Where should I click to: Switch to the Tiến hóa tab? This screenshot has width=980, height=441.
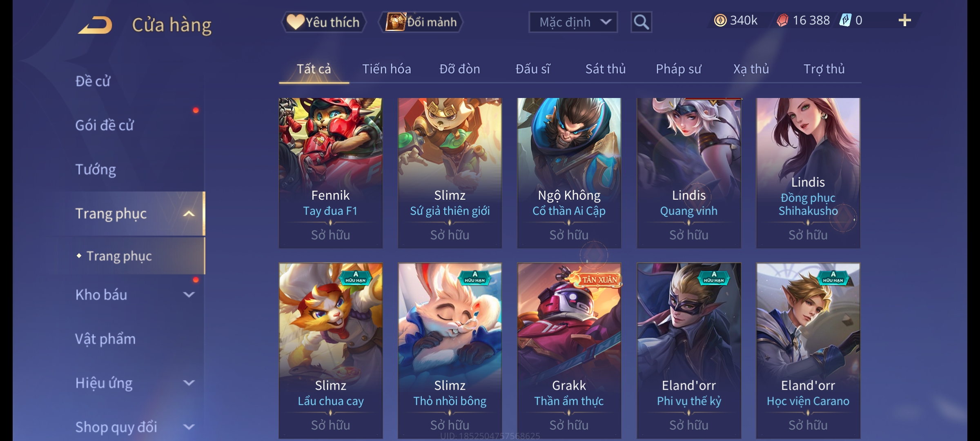click(386, 69)
